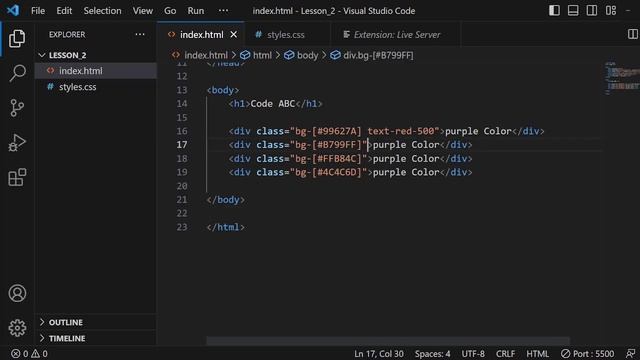Open Run and Debug view
The height and width of the screenshot is (360, 640).
[x=17, y=143]
